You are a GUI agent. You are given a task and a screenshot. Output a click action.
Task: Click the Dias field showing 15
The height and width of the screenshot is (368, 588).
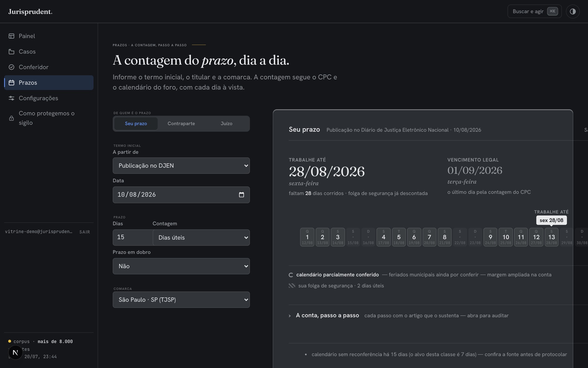133,237
